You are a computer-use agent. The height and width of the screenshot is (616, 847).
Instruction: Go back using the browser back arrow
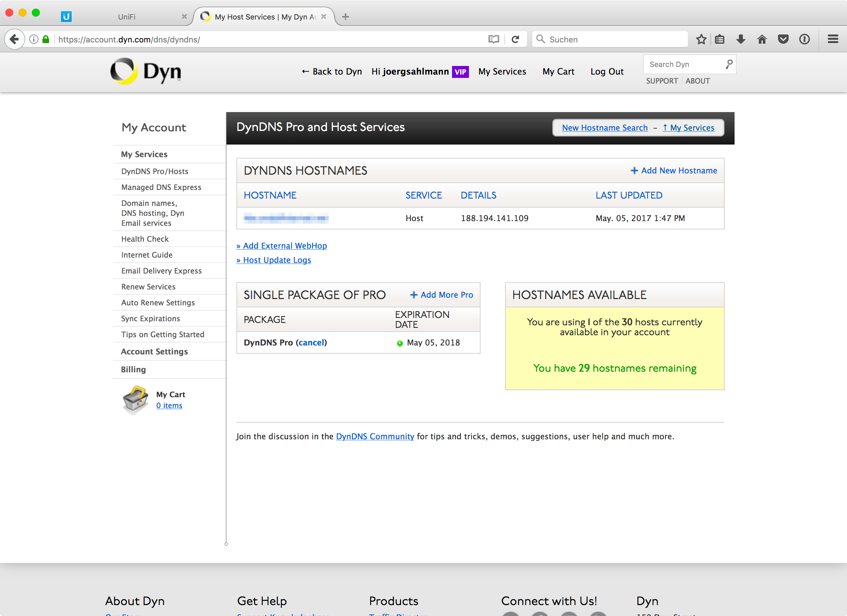pyautogui.click(x=14, y=39)
